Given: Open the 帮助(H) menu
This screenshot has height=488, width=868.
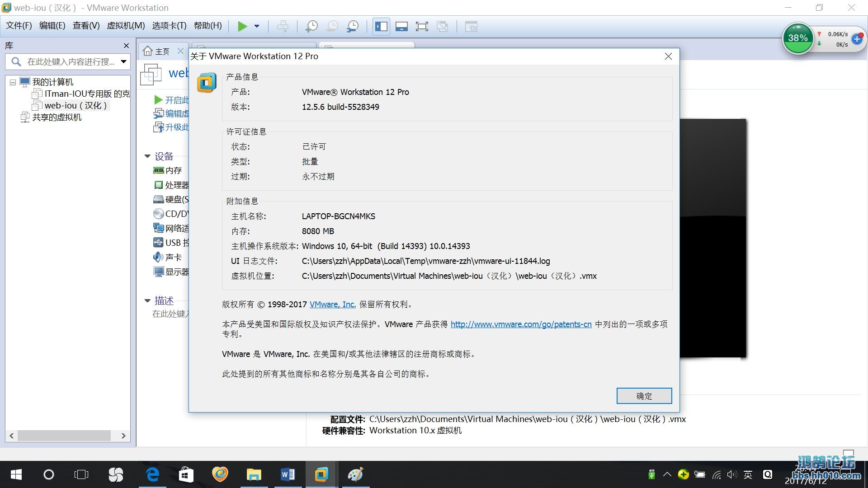Looking at the screenshot, I should [208, 26].
